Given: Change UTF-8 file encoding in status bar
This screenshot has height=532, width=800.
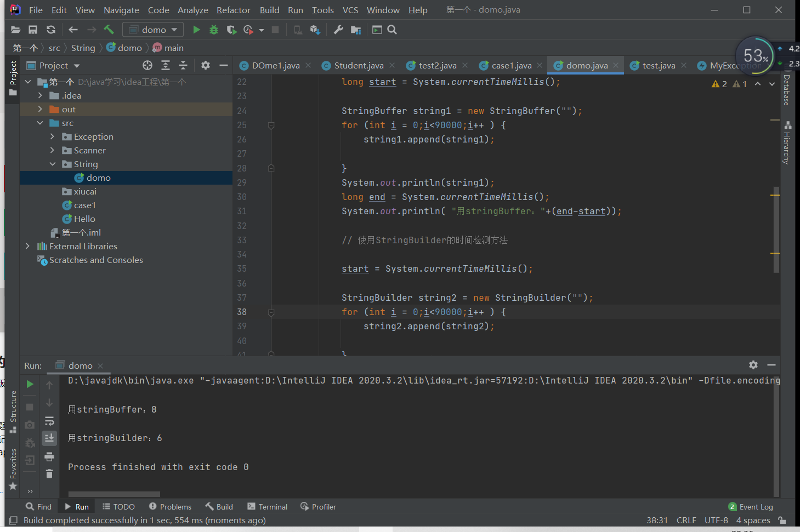Looking at the screenshot, I should (x=716, y=520).
